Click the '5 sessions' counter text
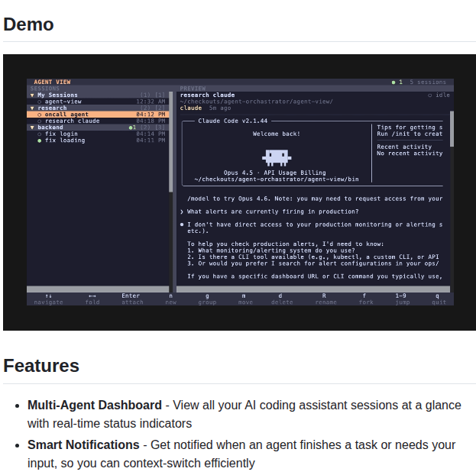476x475 pixels. coord(428,82)
